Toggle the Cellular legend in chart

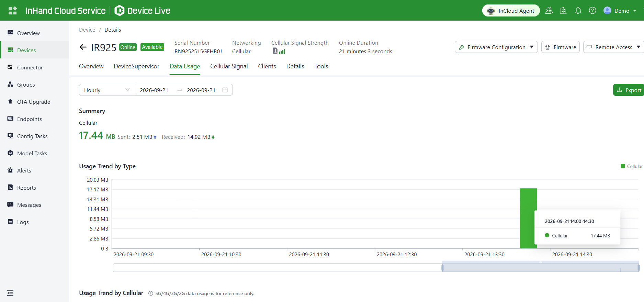(x=631, y=166)
